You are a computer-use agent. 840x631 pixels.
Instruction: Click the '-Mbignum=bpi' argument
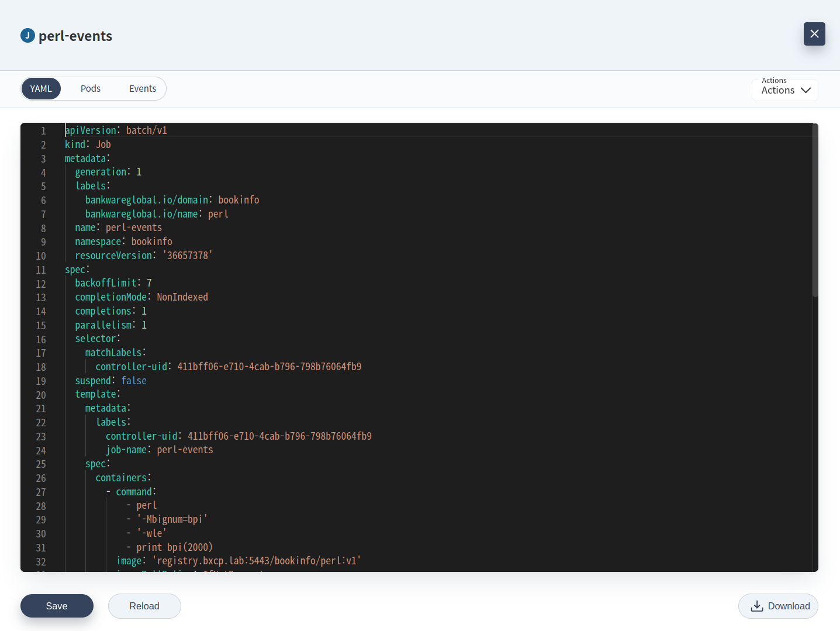[x=172, y=519]
